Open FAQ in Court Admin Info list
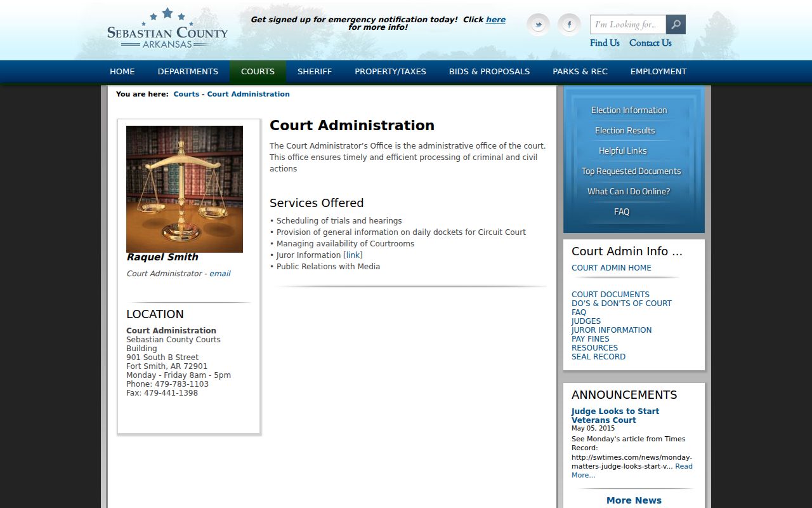 coord(579,312)
